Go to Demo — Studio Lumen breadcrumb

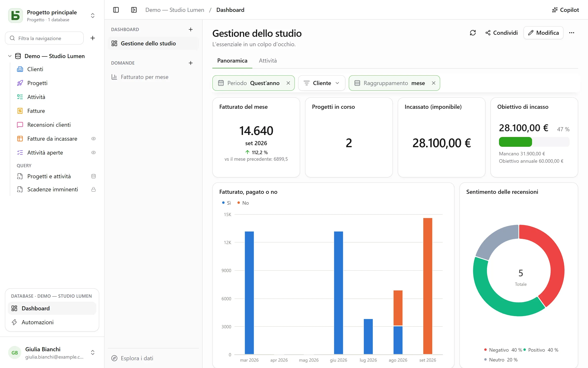coord(175,10)
